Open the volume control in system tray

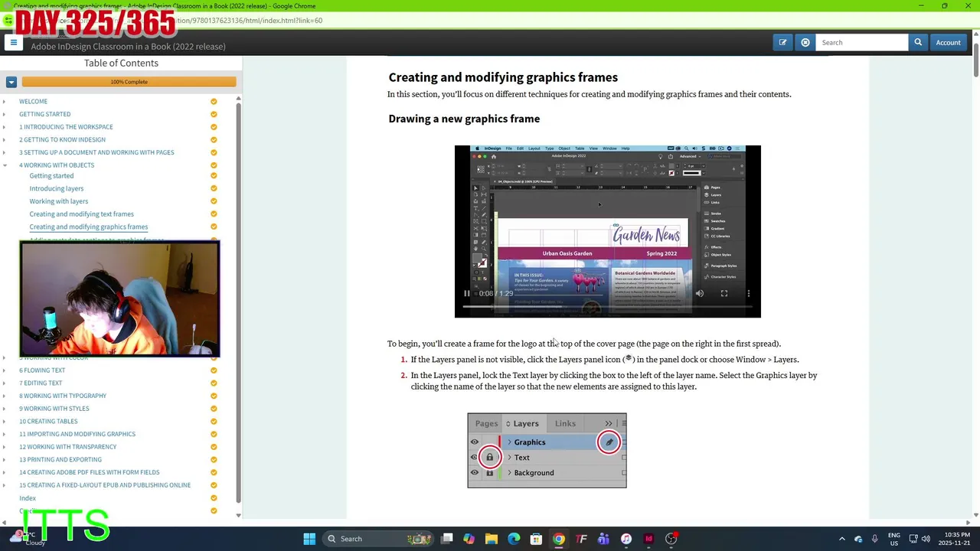pyautogui.click(x=926, y=539)
